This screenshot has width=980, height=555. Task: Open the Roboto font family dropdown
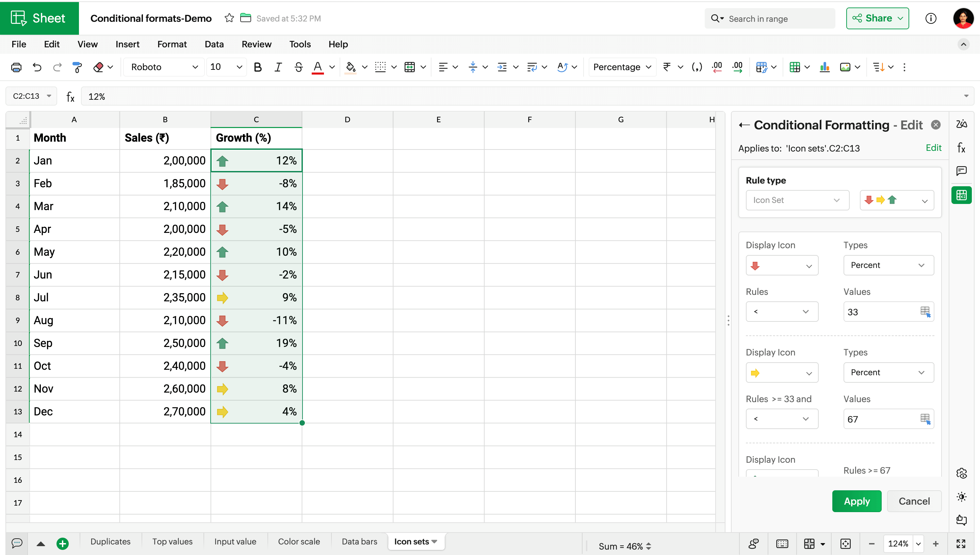point(164,67)
